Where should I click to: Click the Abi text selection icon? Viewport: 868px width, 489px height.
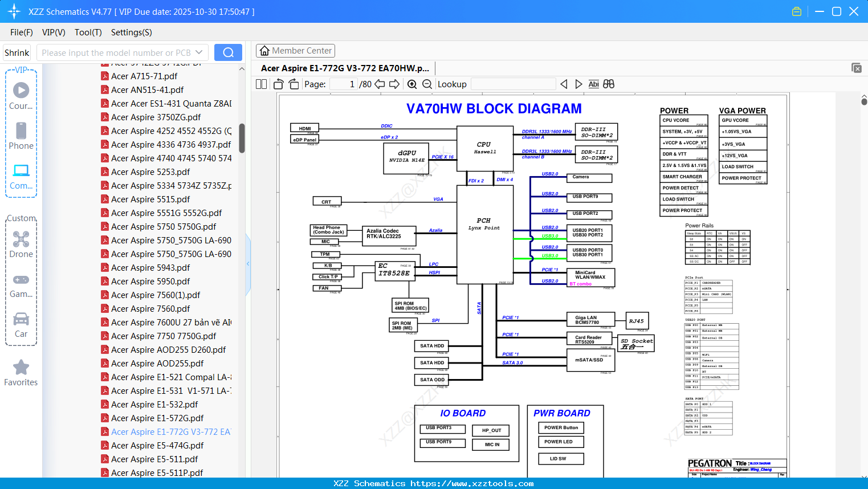[x=593, y=84]
